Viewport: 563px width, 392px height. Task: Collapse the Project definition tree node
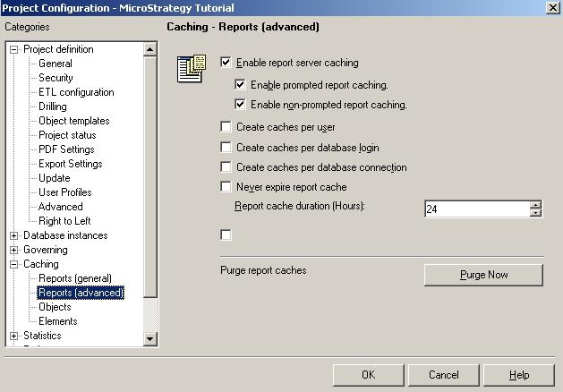click(13, 49)
